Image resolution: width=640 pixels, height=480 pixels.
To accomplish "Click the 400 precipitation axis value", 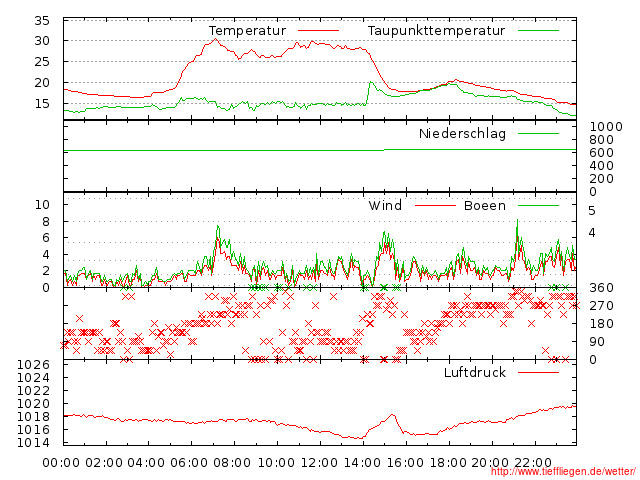I will 601,166.
